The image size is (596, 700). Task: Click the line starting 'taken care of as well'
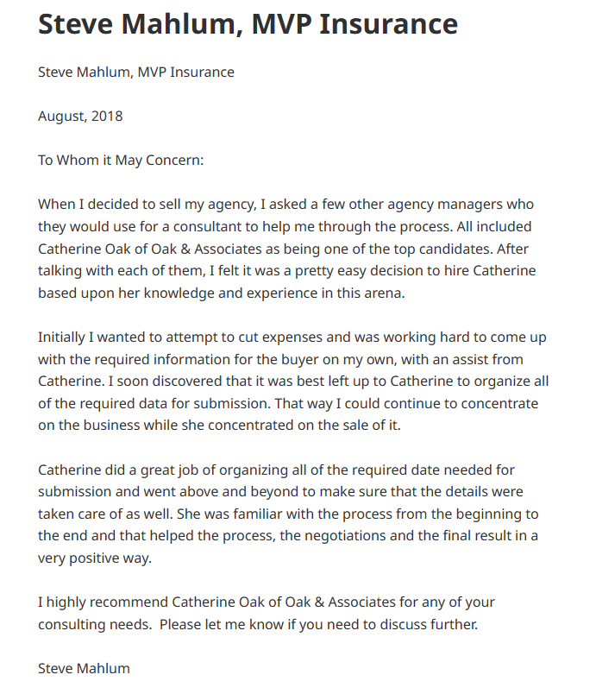pos(288,514)
